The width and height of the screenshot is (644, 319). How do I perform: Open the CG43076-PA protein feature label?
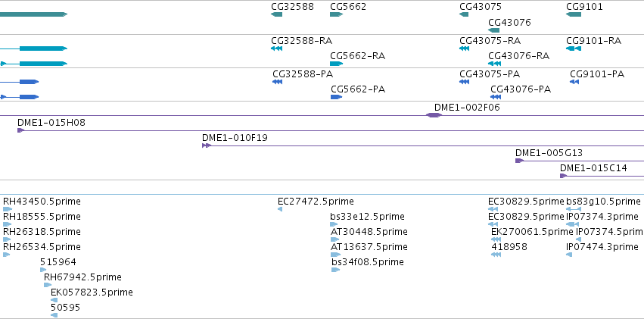[521, 89]
